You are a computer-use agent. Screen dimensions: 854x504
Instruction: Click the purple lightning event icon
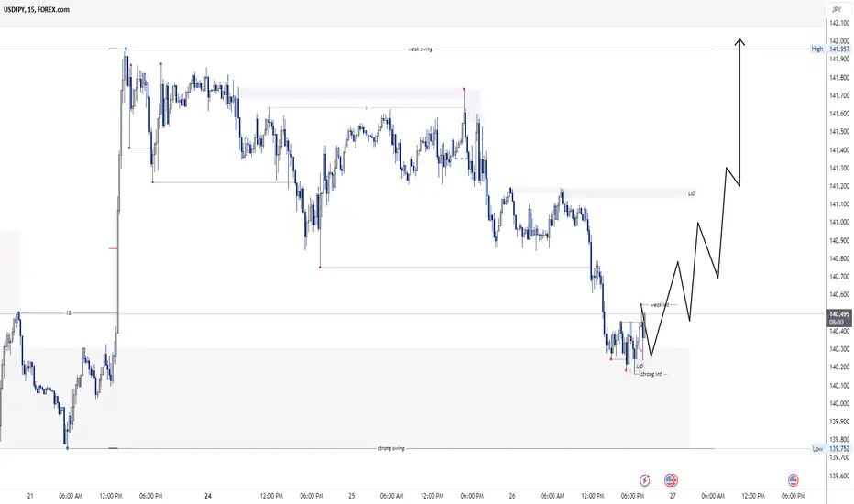pyautogui.click(x=645, y=480)
